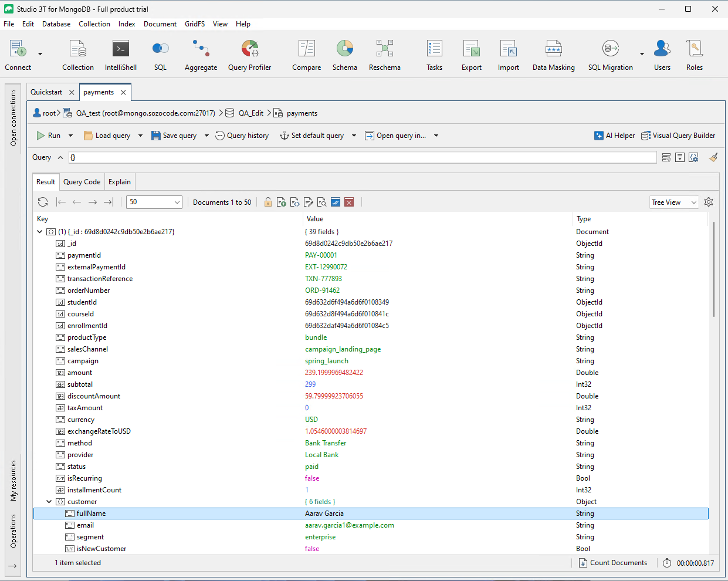This screenshot has height=581, width=728.
Task: Launch the Query Profiler
Action: 250,55
